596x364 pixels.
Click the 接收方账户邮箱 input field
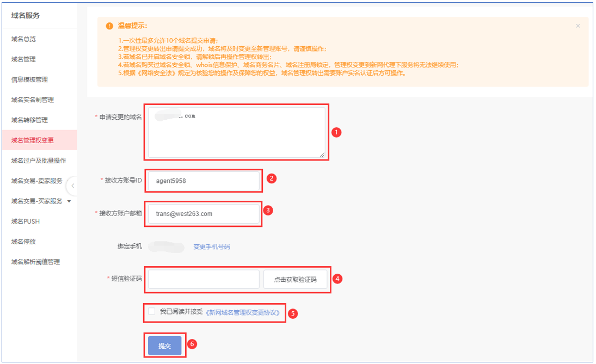204,214
